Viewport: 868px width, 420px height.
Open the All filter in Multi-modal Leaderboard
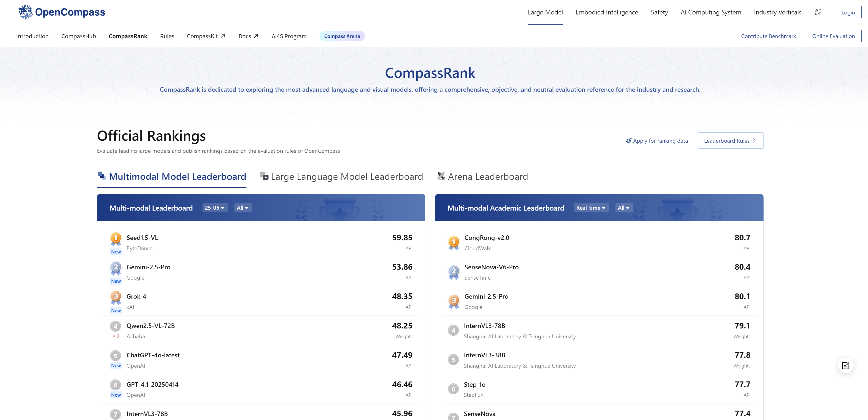243,208
